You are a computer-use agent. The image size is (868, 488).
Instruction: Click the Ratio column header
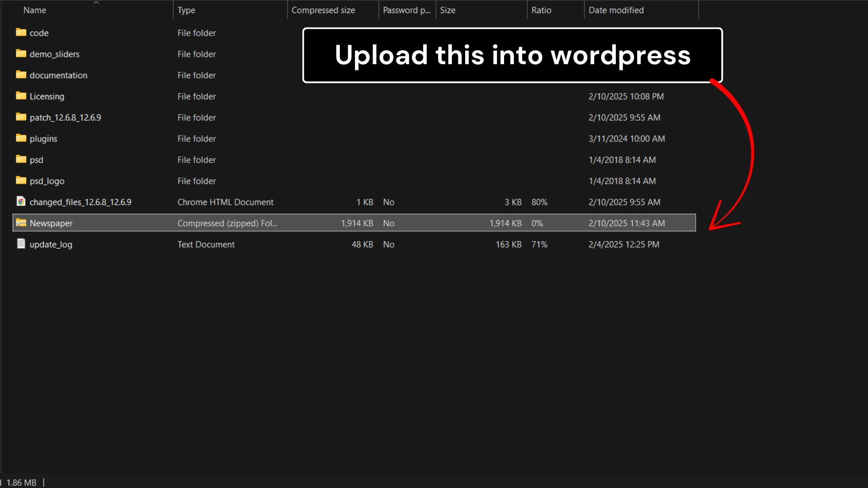(542, 10)
